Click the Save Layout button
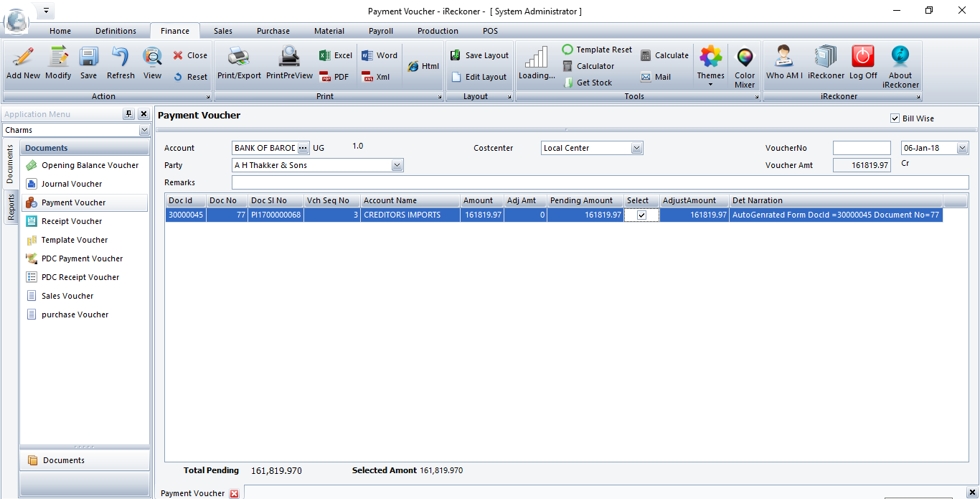The width and height of the screenshot is (980, 499). click(479, 55)
